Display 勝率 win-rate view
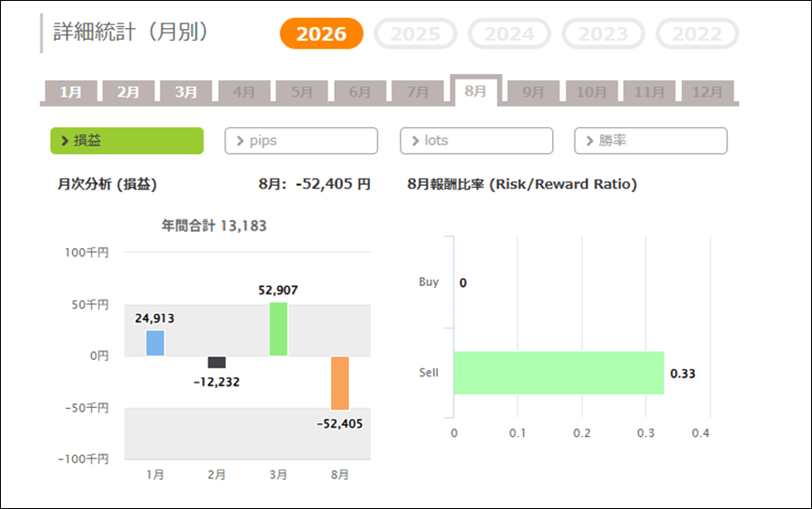This screenshot has height=509, width=812. pyautogui.click(x=651, y=141)
